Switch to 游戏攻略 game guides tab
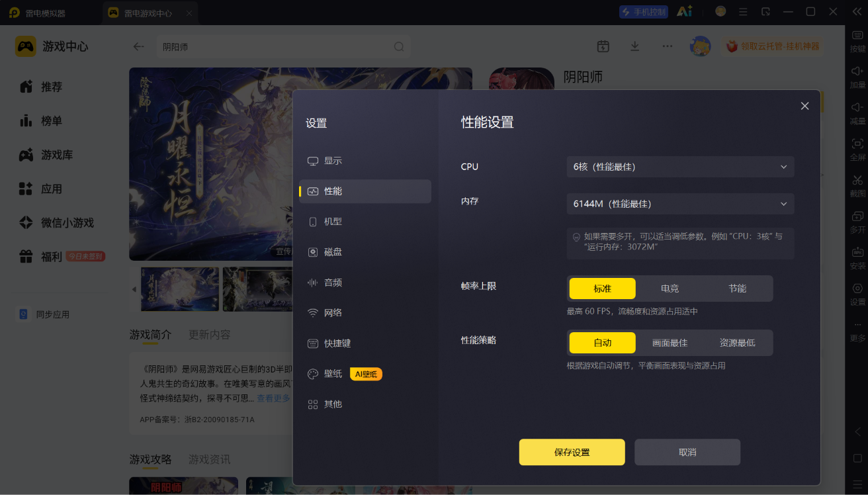Image resolution: width=868 pixels, height=495 pixels. (150, 459)
